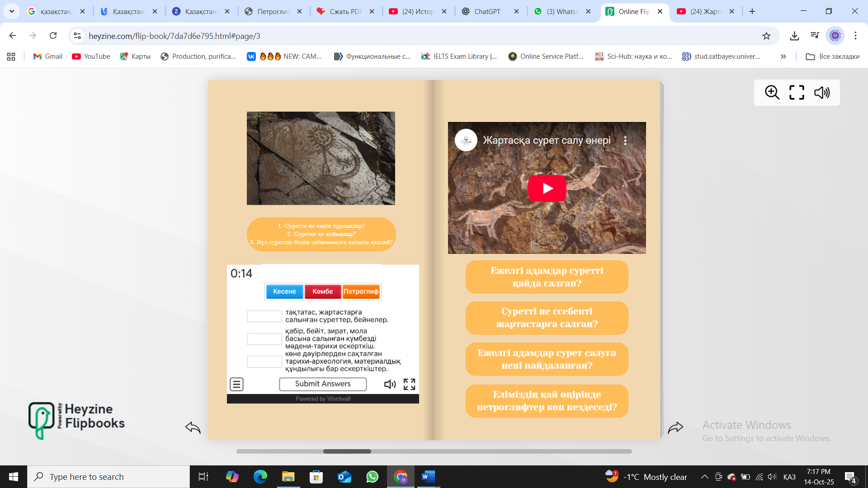Flip back to the previous page arrow
This screenshot has width=868, height=488.
pyautogui.click(x=193, y=427)
